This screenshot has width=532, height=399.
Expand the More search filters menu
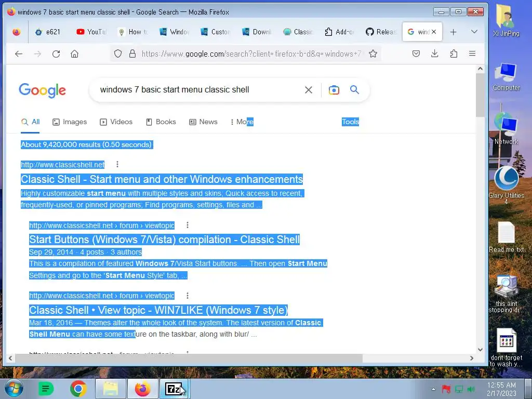point(242,122)
